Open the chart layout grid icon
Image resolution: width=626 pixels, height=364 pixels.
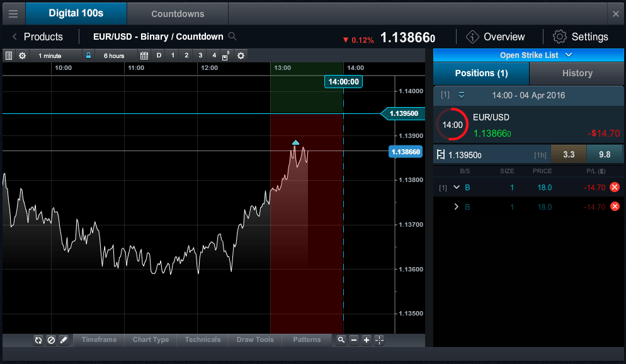[x=9, y=55]
